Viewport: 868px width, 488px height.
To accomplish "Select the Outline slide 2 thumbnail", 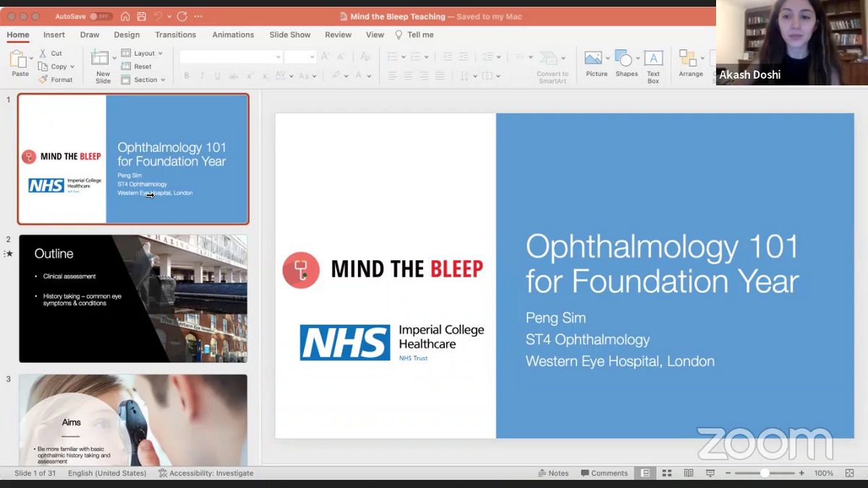I will click(133, 298).
